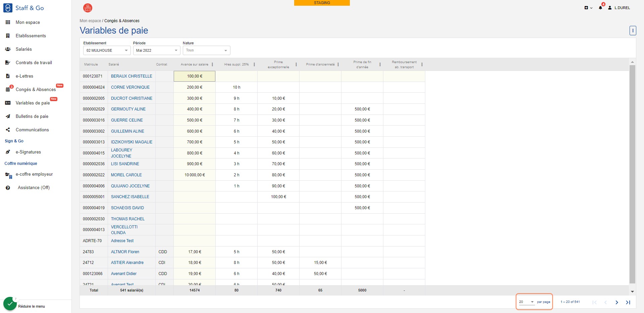Viewport: 644px width, 313px height.
Task: Sort by Matricule column header
Action: pos(91,64)
